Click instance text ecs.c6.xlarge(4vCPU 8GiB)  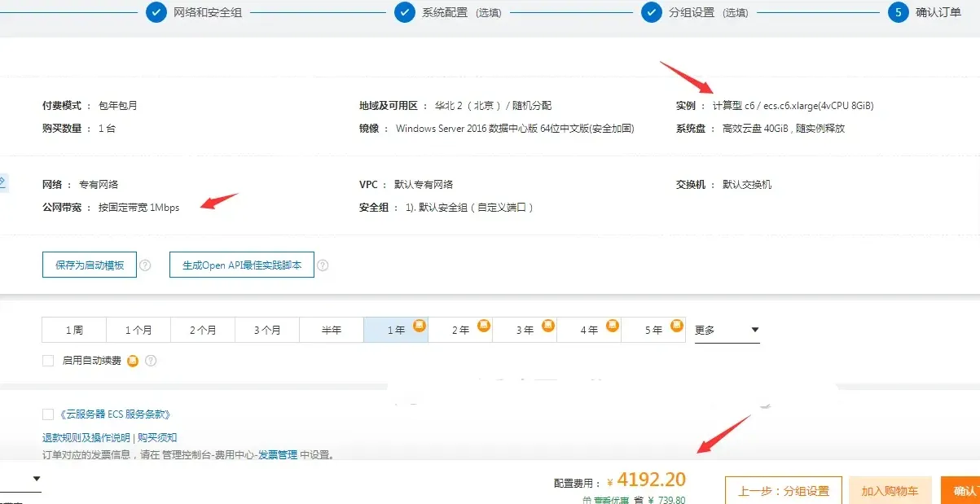(x=818, y=106)
